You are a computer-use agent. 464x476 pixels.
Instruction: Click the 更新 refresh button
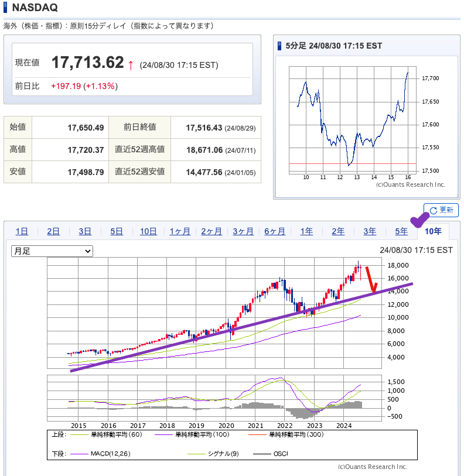pos(441,210)
